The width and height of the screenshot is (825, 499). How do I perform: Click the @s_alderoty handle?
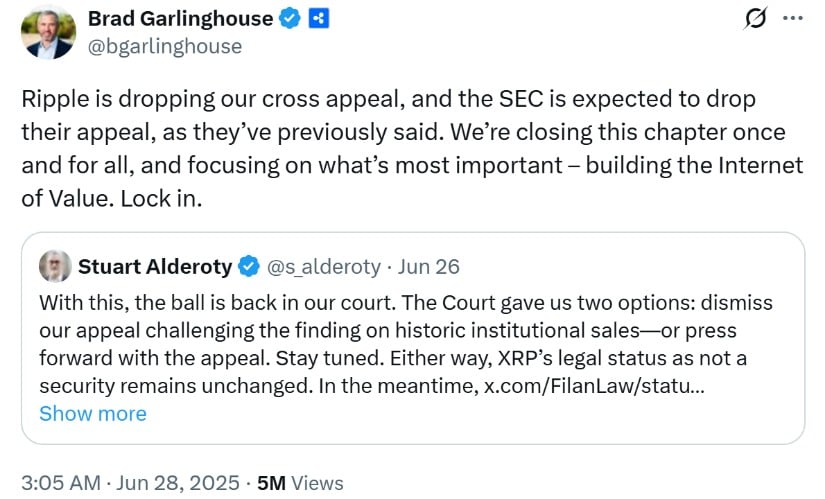[x=324, y=267]
